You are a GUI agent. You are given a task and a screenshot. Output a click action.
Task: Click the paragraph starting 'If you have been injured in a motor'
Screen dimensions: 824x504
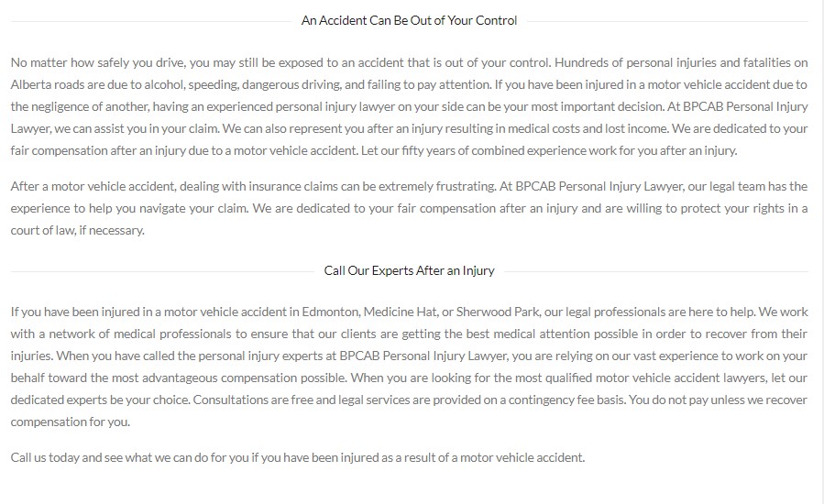[409, 367]
